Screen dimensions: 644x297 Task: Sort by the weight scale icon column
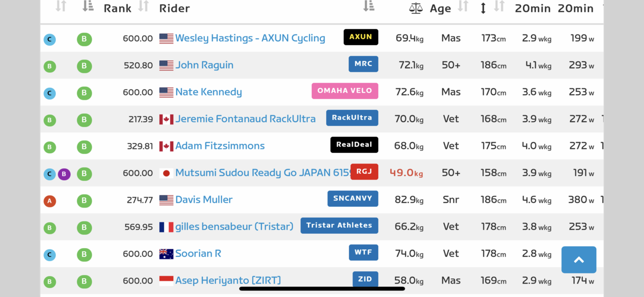(416, 8)
